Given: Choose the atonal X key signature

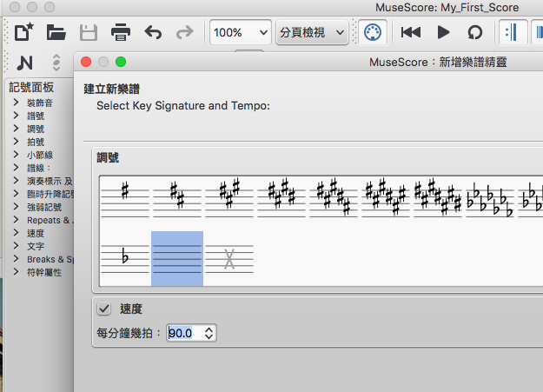Looking at the screenshot, I should [229, 258].
